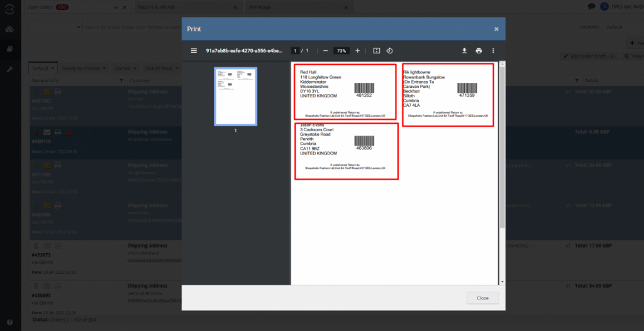Open the Out Of Stock view dropdown
Image resolution: width=644 pixels, height=331 pixels.
pos(161,68)
